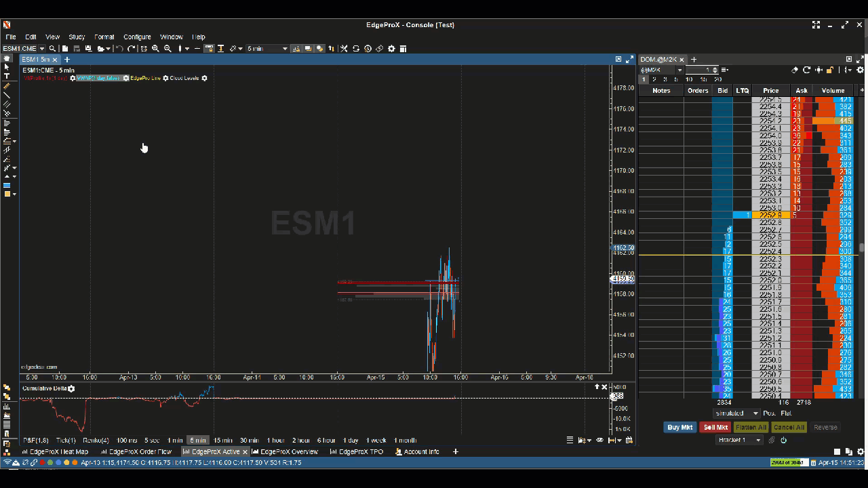The image size is (868, 488).
Task: Click the undo arrow in the toolbar
Action: [119, 49]
